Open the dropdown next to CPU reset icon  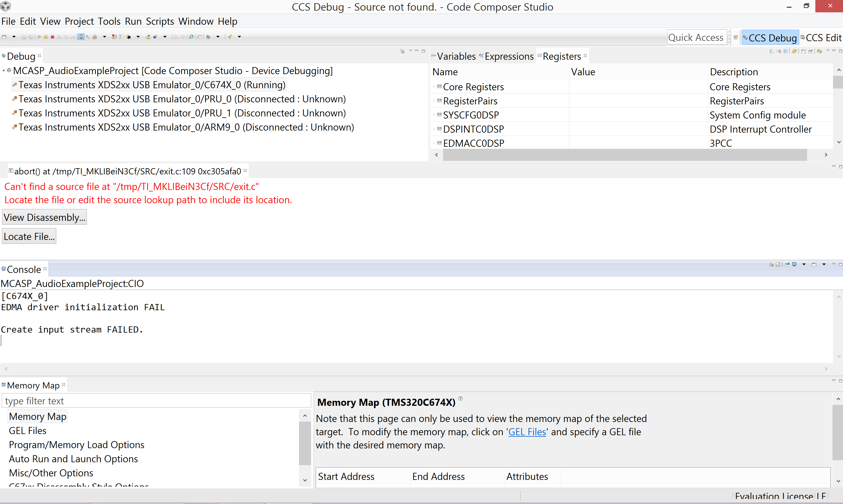(x=138, y=37)
